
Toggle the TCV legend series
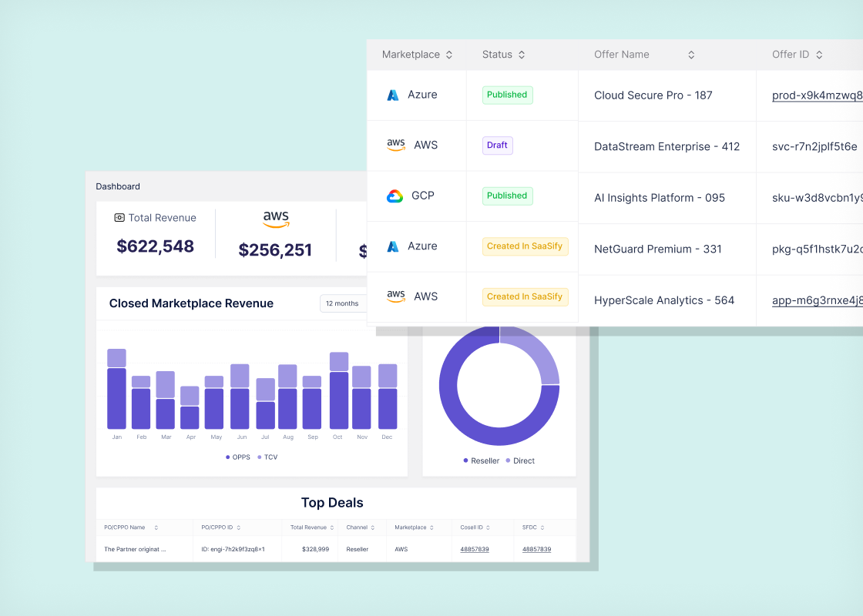pyautogui.click(x=267, y=457)
